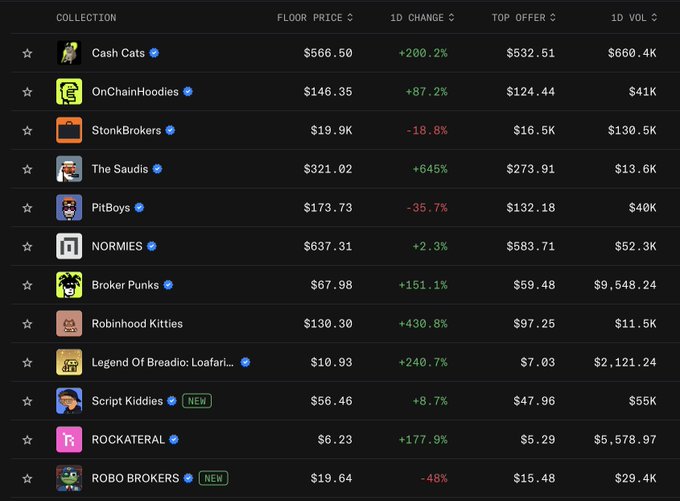Star the Legend Of Breadio collection

click(27, 362)
